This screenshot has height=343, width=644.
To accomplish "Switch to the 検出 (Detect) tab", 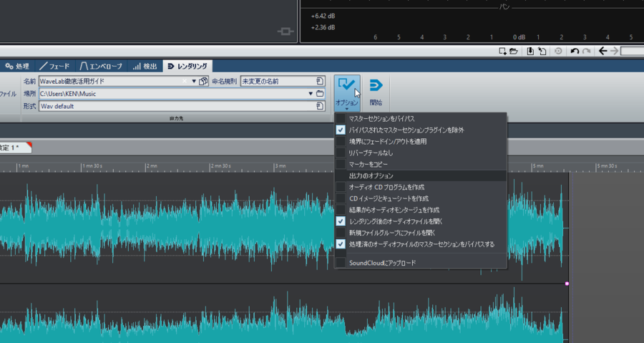I will point(145,66).
